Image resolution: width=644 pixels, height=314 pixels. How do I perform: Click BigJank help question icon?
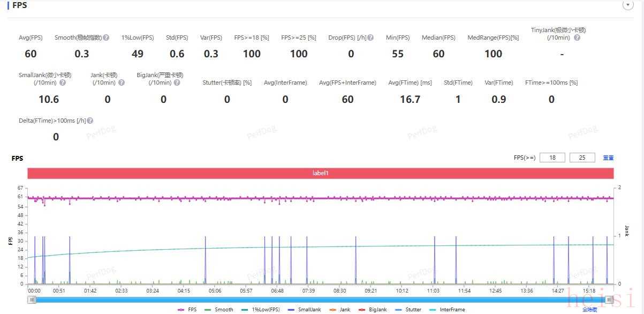click(x=177, y=83)
